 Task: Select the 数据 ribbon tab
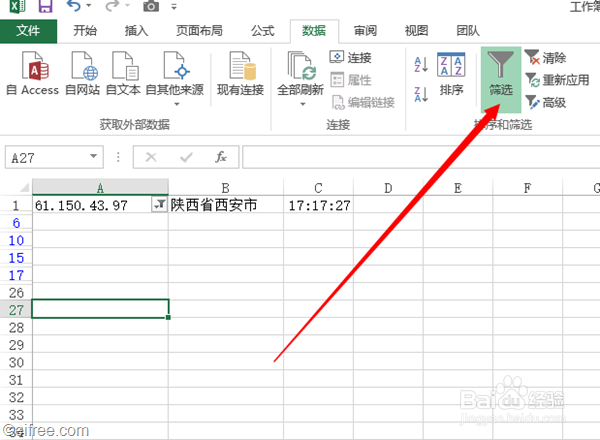314,31
